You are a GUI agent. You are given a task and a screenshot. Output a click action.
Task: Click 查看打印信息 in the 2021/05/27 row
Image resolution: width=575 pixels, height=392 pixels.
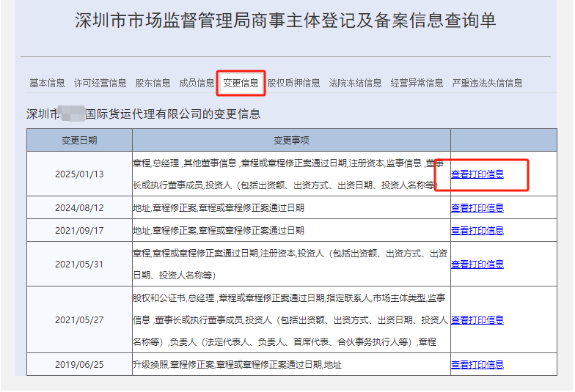click(477, 320)
